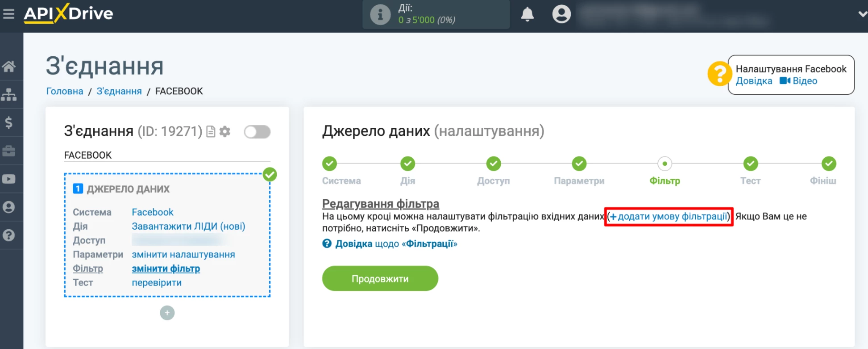
Task: Expand the account dropdown chevron
Action: 863,14
